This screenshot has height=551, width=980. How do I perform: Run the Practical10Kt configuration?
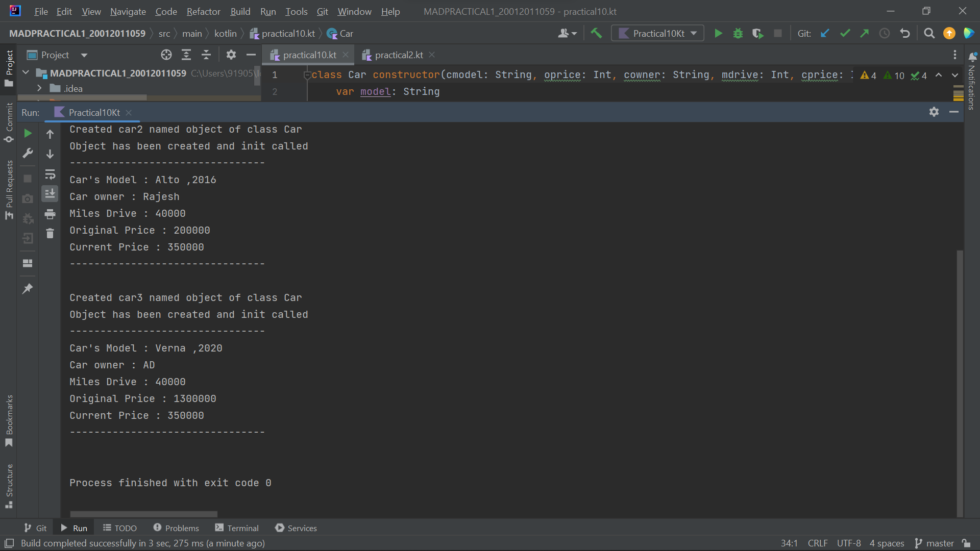tap(718, 33)
